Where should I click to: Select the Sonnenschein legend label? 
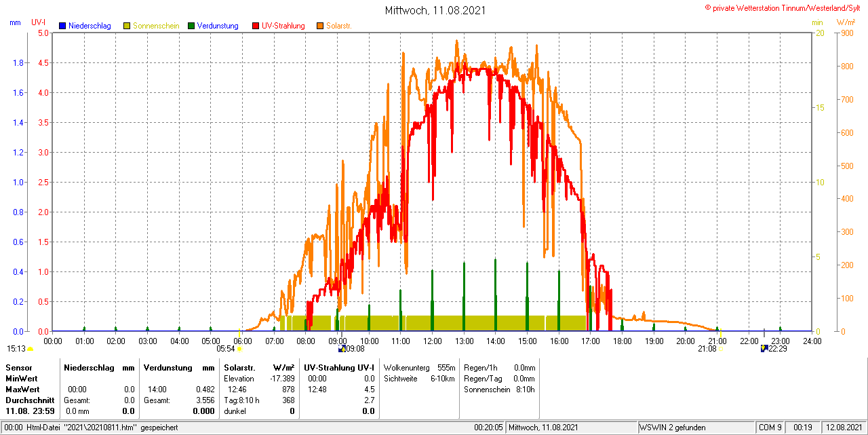click(156, 26)
